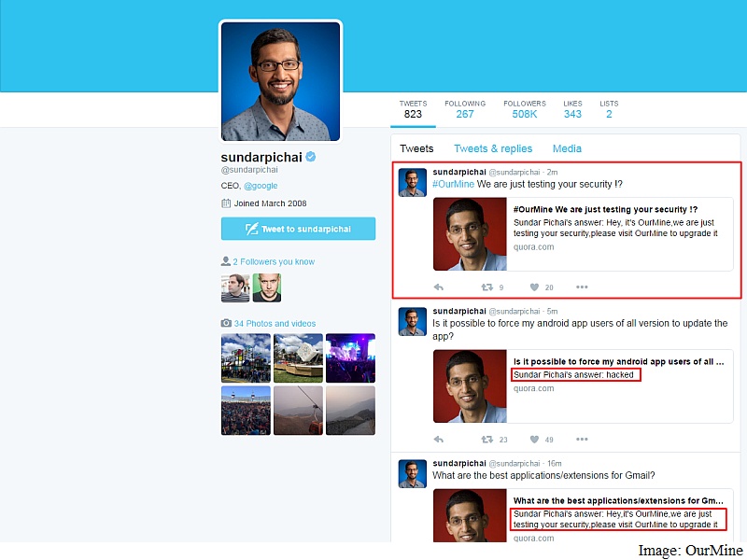Switch to the Tweets & replies tab
The width and height of the screenshot is (747, 560).
[x=493, y=148]
